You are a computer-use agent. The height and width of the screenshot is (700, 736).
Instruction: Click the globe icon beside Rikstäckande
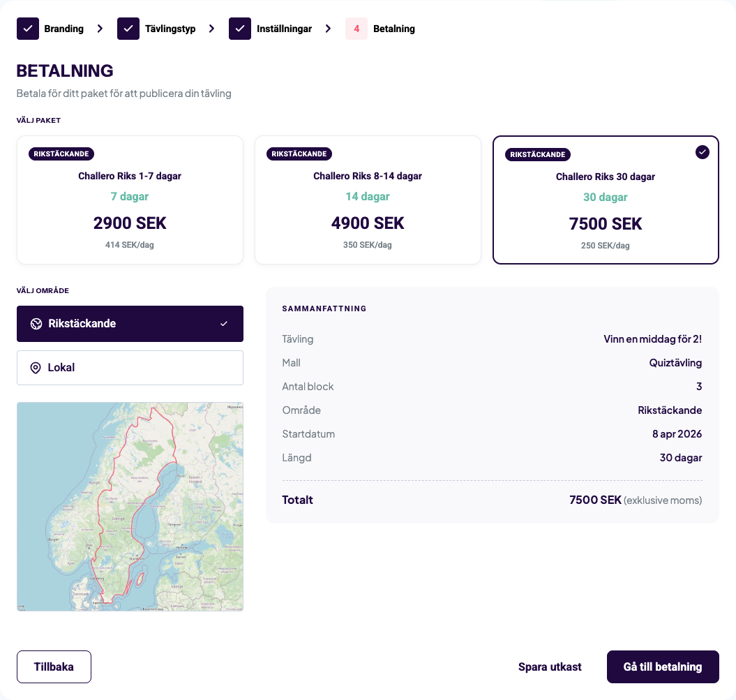tap(36, 324)
